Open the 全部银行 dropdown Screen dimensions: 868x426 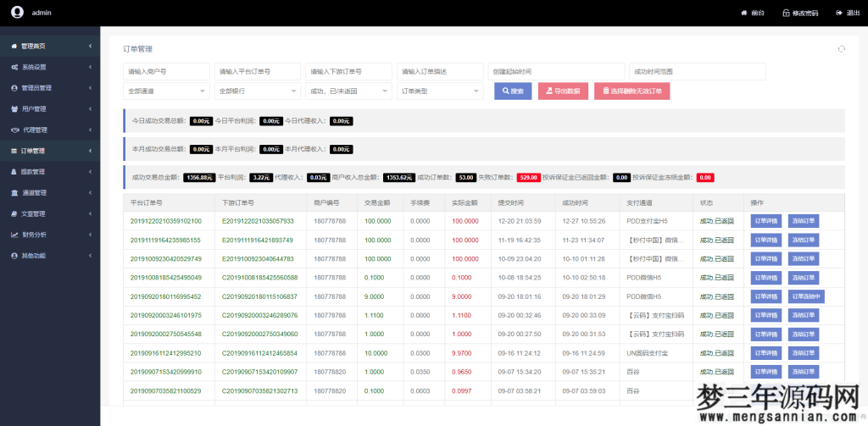click(x=258, y=91)
